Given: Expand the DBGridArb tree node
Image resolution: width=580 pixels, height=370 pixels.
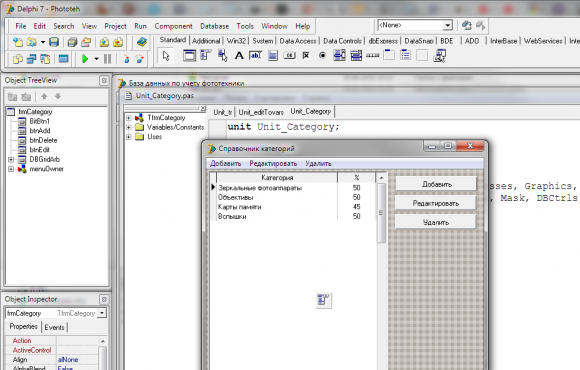Looking at the screenshot, I should pyautogui.click(x=11, y=159).
